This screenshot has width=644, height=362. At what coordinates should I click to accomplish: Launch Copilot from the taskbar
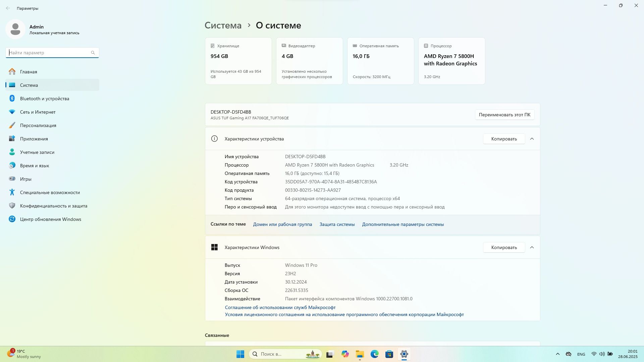pos(345,354)
